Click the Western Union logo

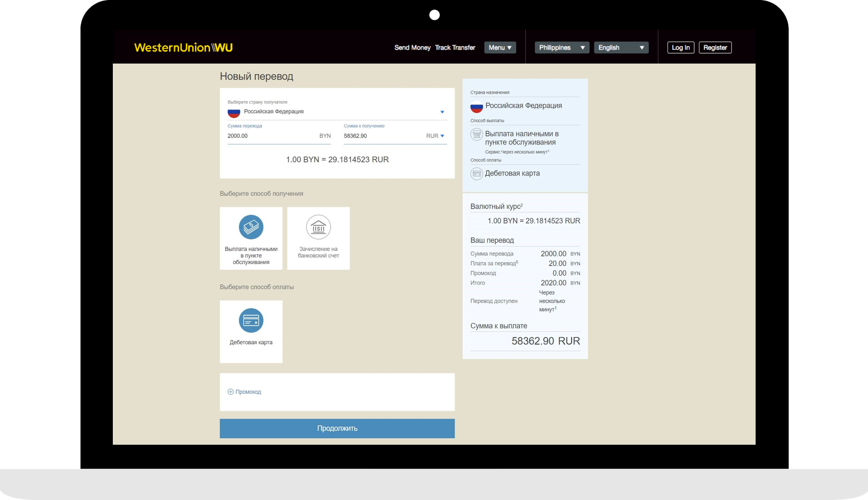tap(183, 48)
